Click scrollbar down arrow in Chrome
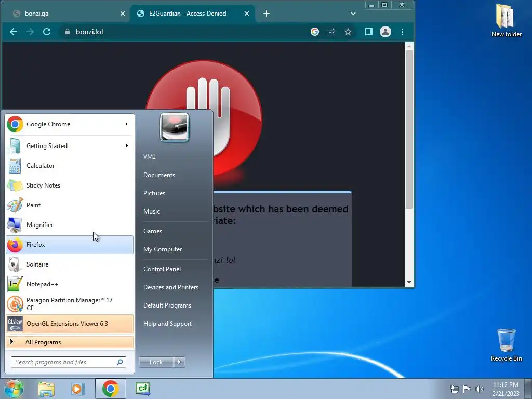The width and height of the screenshot is (532, 399). 409,282
